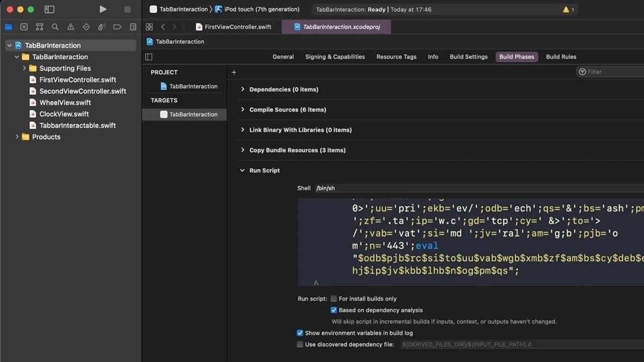Enable For install builds only checkbox
The height and width of the screenshot is (362, 644).
coord(334,299)
